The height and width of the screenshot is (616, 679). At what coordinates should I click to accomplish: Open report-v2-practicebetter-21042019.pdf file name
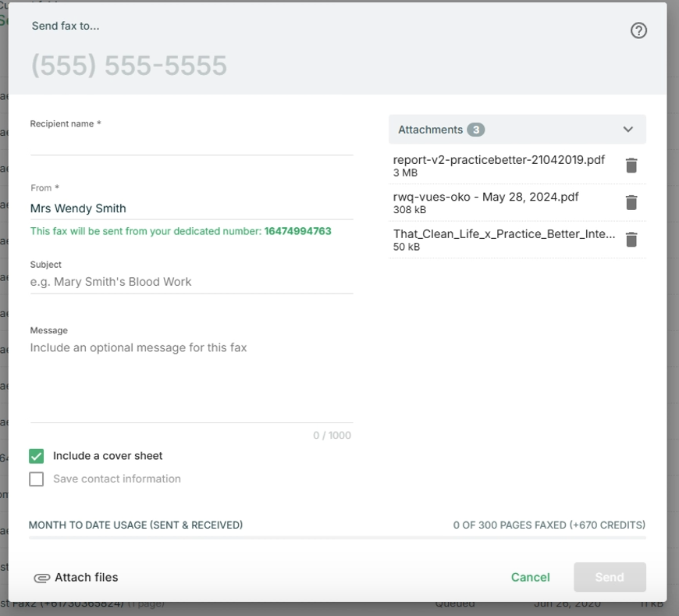point(499,160)
